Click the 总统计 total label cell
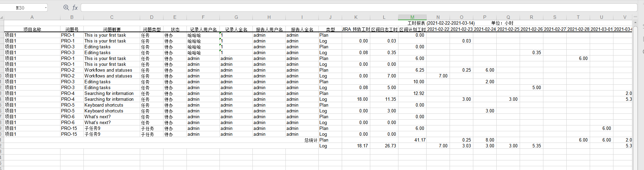The height and width of the screenshot is (170, 644). click(x=310, y=140)
